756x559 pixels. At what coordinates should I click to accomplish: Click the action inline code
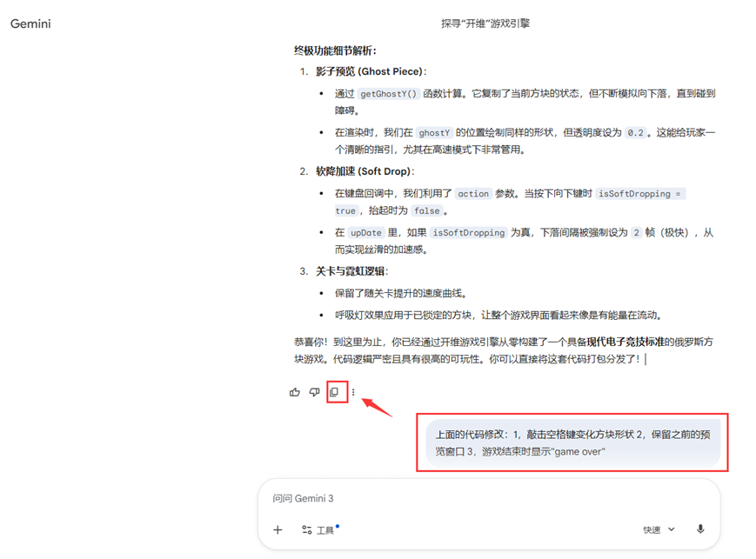pos(473,194)
